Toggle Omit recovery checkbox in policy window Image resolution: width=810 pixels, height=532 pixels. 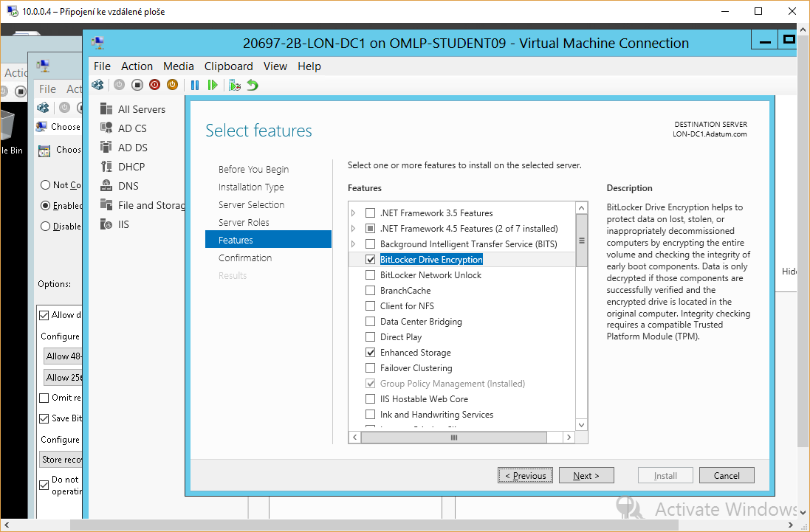[44, 398]
